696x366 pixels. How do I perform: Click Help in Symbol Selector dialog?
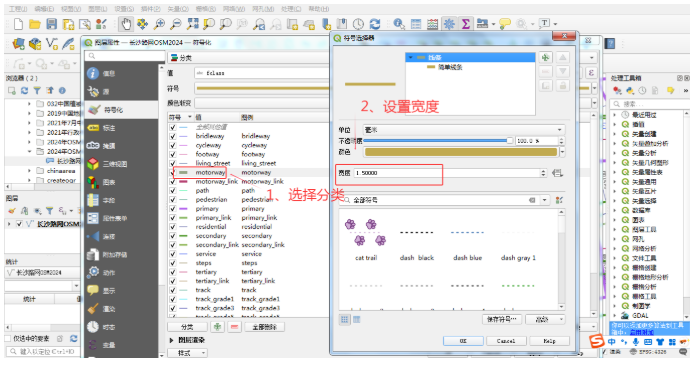point(549,341)
